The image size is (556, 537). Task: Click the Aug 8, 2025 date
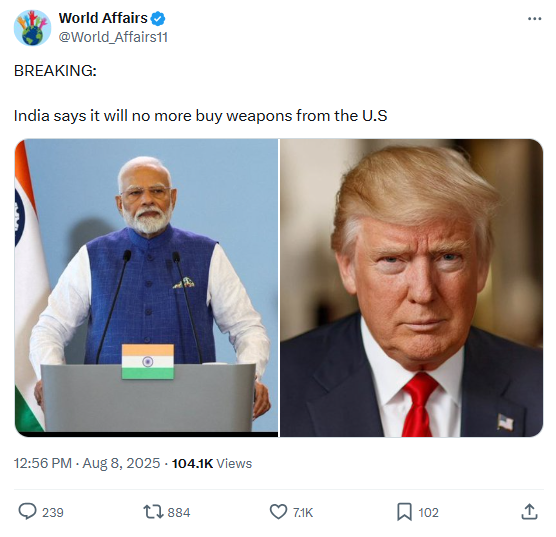(x=121, y=463)
